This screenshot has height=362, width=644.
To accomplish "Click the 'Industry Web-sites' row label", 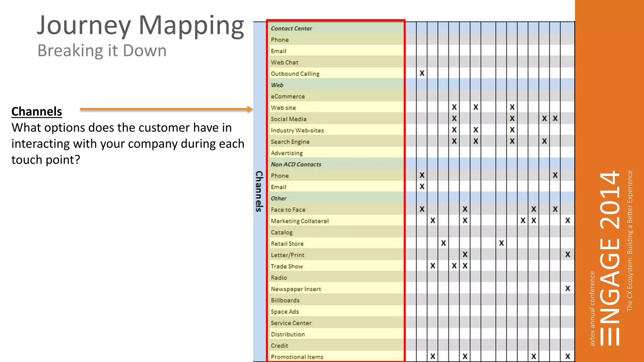I will point(297,130).
